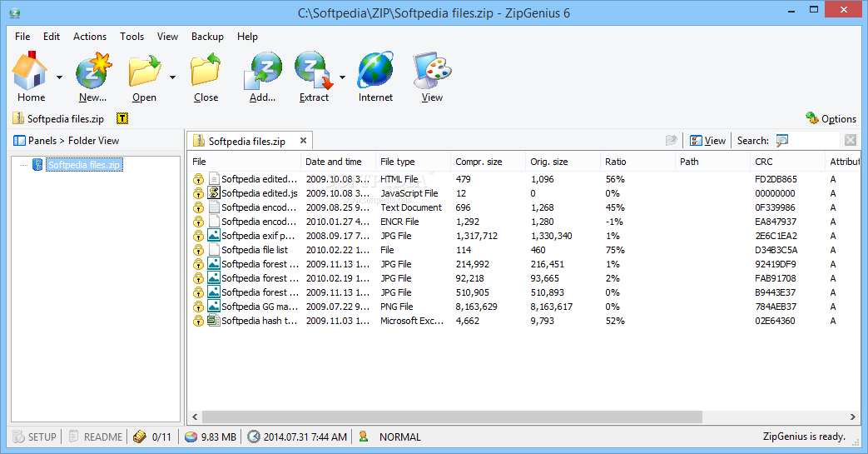Click the Excel icon of Softpedia hash row

[214, 321]
